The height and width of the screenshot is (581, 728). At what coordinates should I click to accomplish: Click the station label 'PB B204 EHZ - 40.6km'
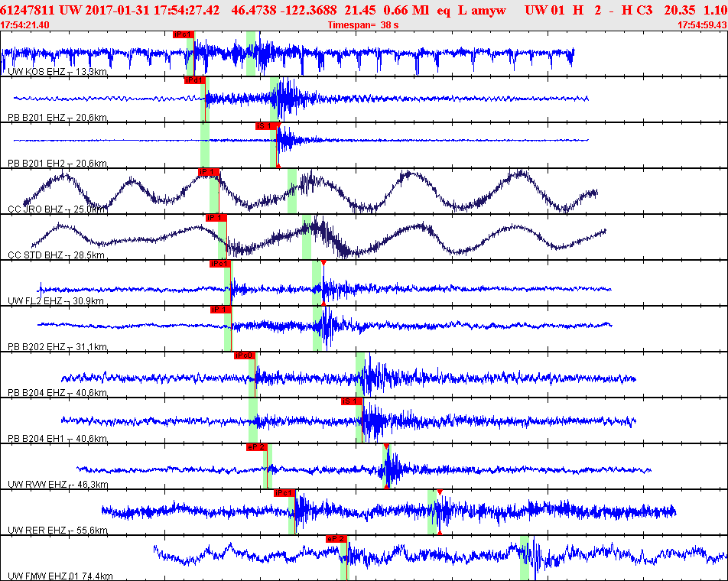[57, 393]
